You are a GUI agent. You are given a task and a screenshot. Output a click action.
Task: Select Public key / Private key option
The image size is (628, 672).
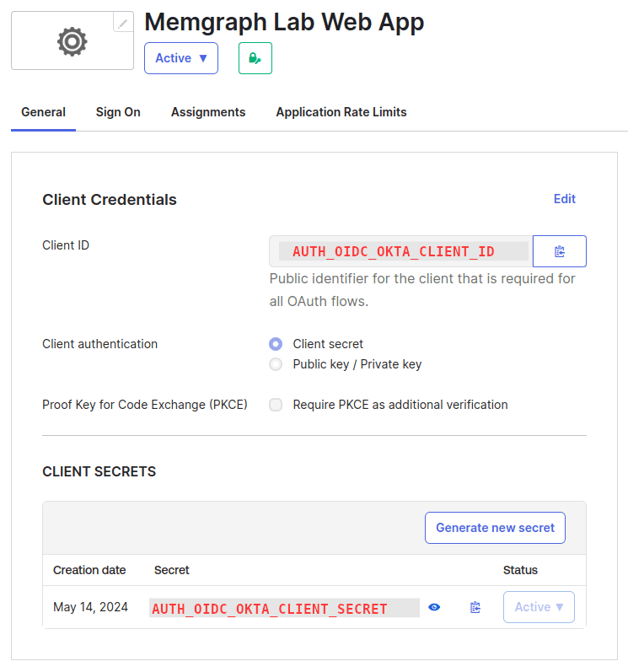276,364
